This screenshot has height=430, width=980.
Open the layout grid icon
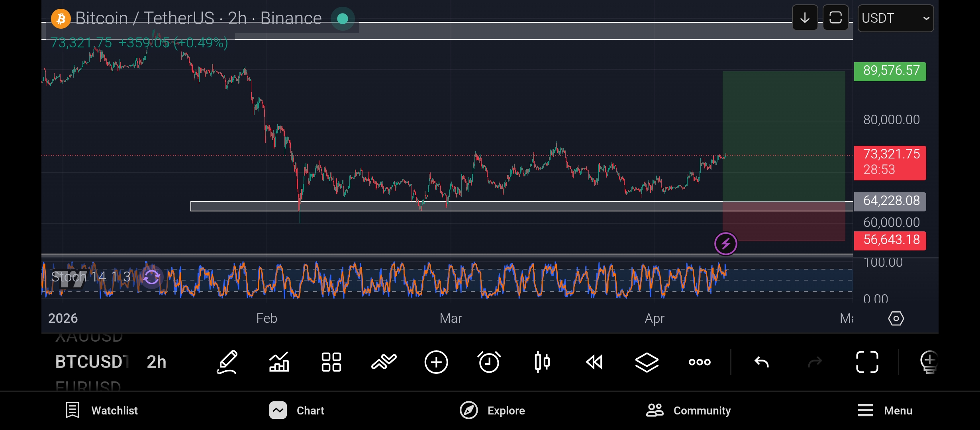point(331,362)
